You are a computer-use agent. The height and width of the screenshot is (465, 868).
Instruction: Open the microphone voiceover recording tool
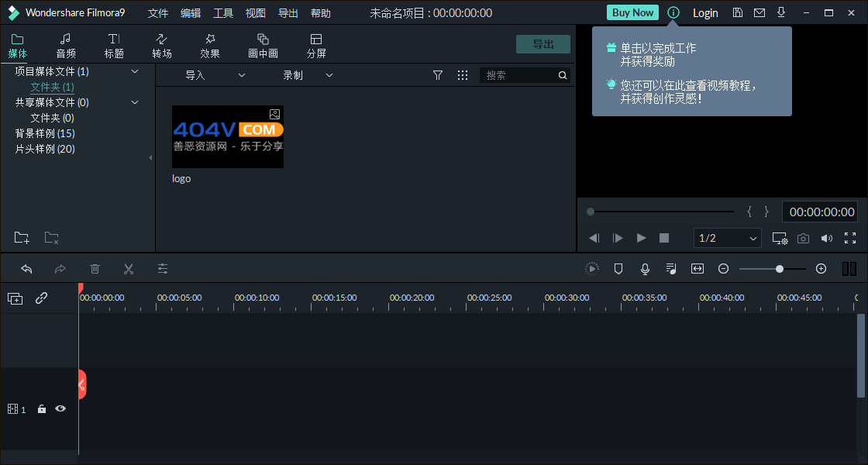645,268
